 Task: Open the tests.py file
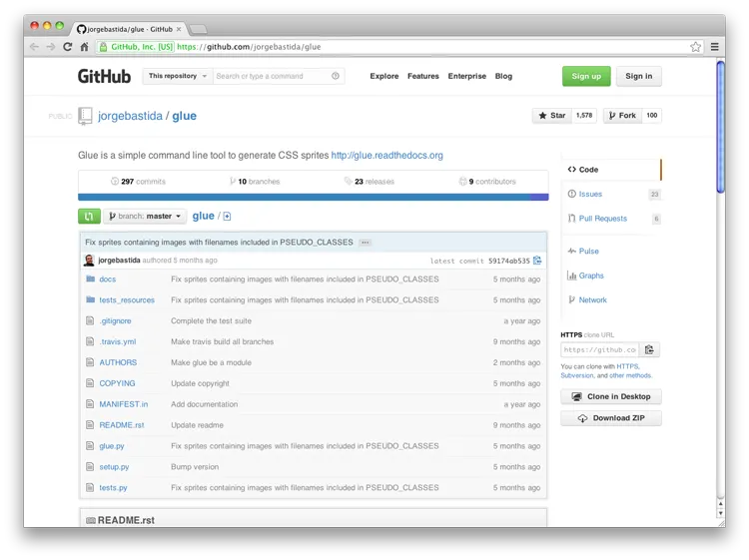click(113, 488)
